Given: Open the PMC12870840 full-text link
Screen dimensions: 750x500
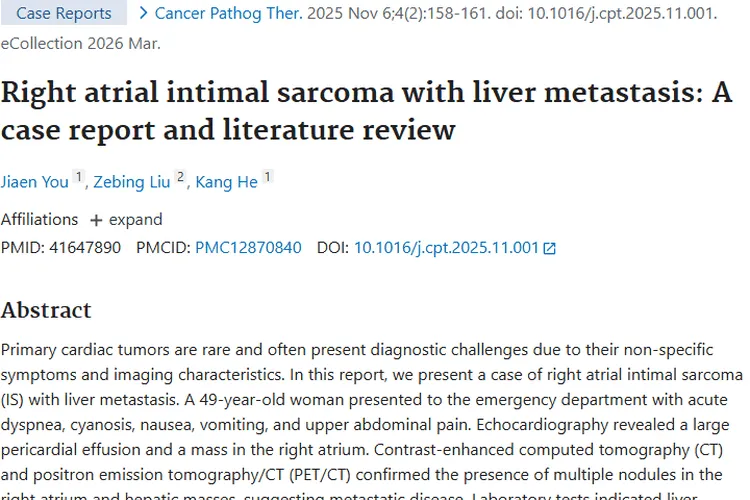Looking at the screenshot, I should [248, 247].
